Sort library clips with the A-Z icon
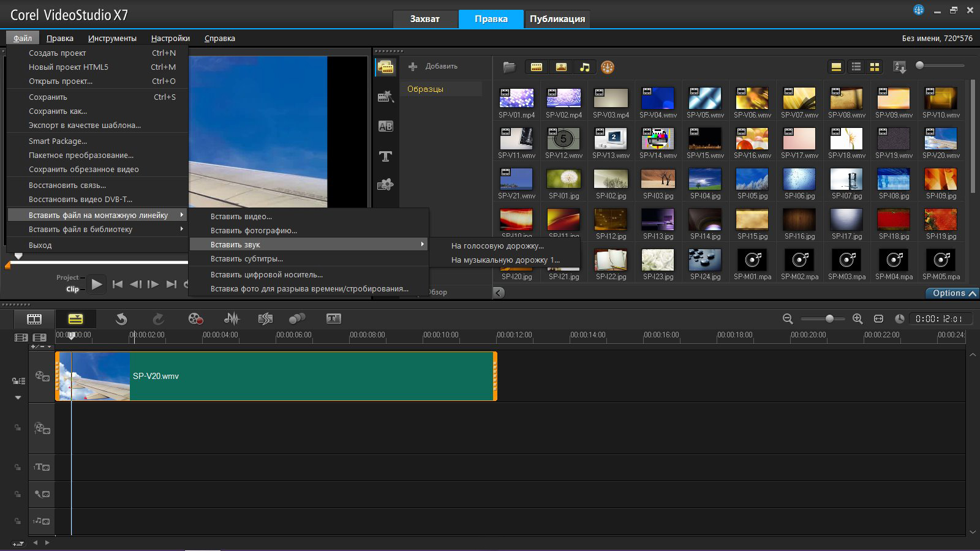The width and height of the screenshot is (980, 551). click(899, 67)
